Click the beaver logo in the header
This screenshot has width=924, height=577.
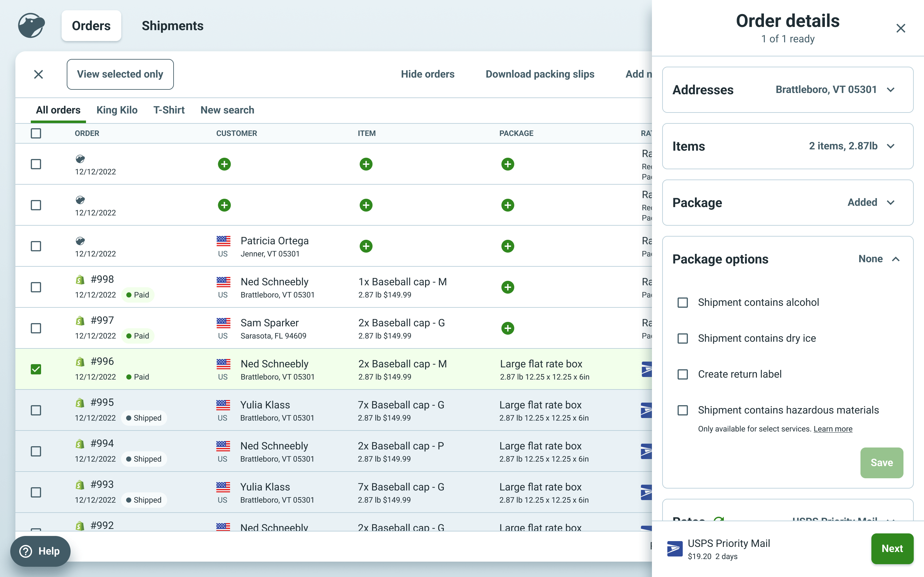click(x=31, y=26)
